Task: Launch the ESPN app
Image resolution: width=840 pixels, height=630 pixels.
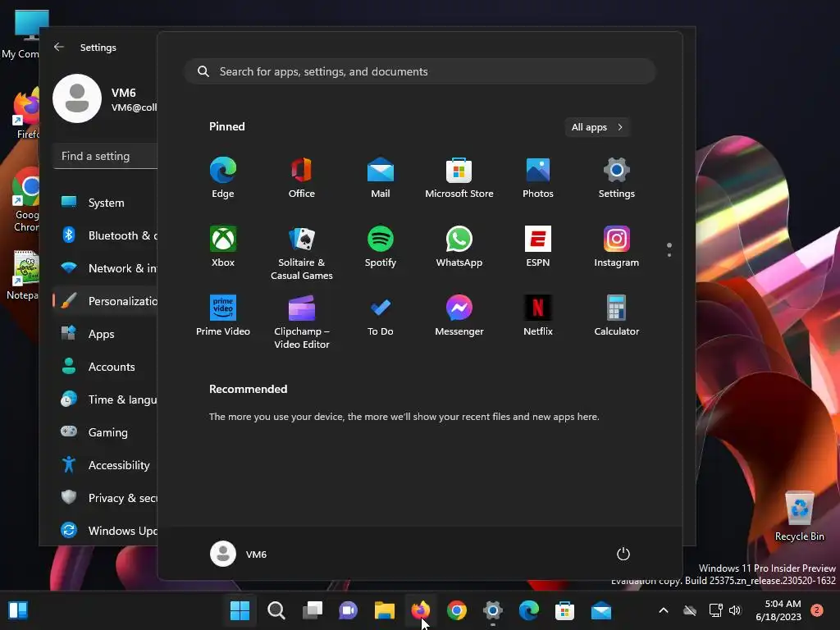Action: [538, 246]
